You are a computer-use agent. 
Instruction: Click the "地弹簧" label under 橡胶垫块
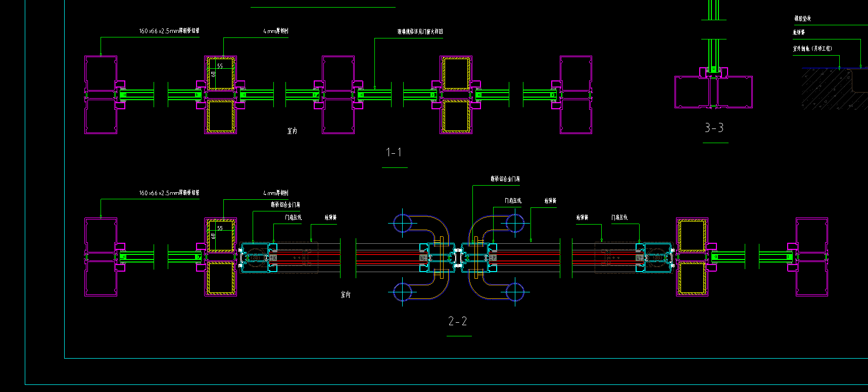click(799, 32)
